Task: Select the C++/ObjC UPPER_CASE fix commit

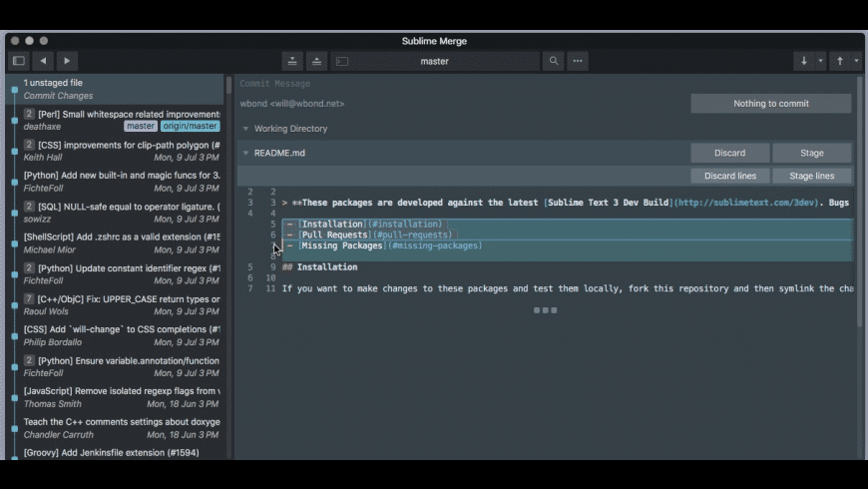Action: [115, 305]
